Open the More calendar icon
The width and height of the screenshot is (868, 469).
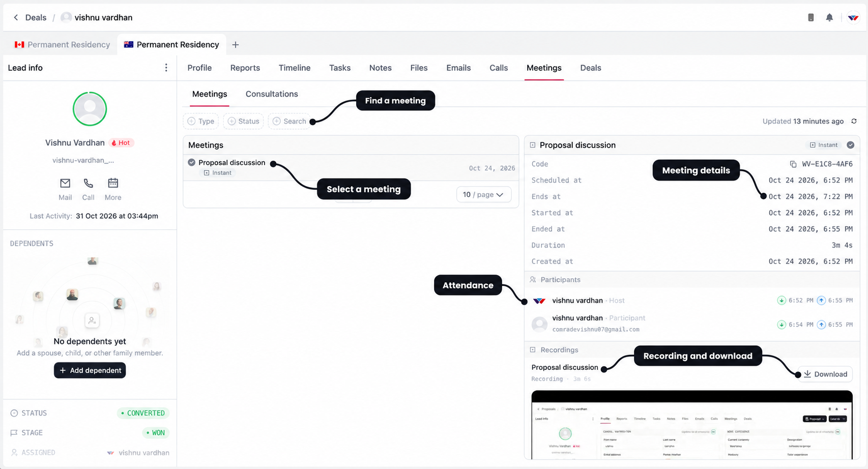(x=113, y=183)
